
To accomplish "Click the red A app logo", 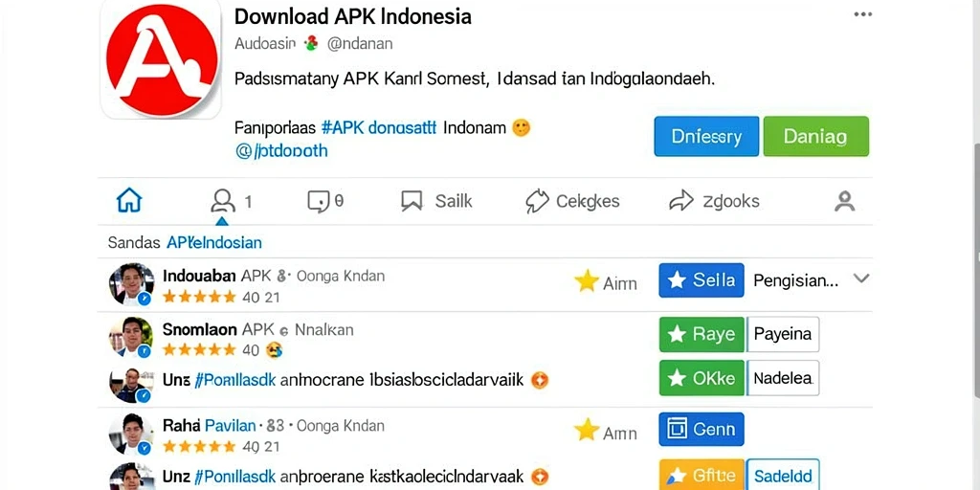I will (161, 60).
